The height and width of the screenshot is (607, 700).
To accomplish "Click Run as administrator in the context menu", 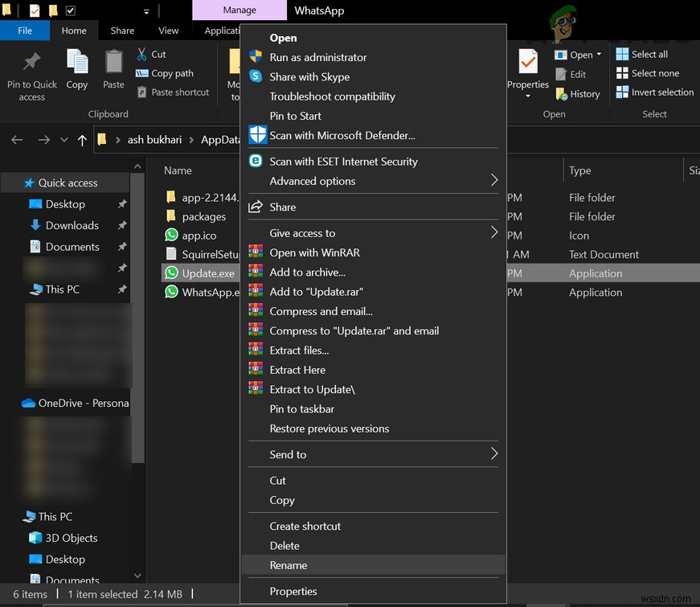I will [317, 57].
